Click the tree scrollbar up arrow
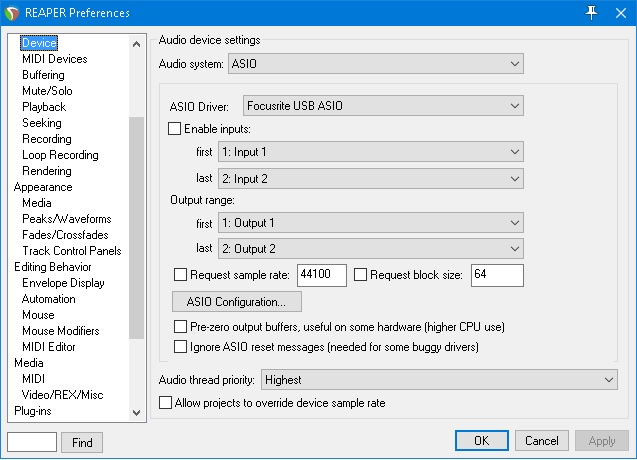The height and width of the screenshot is (460, 637). (136, 44)
